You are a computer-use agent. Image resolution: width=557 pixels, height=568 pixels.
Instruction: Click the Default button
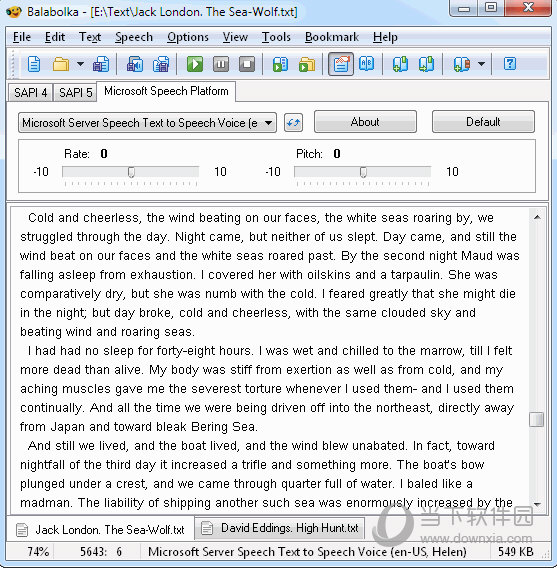coord(483,122)
